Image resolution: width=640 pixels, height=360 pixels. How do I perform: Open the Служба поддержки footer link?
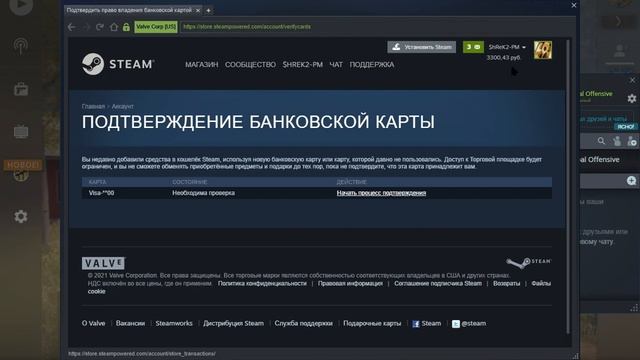tap(303, 323)
